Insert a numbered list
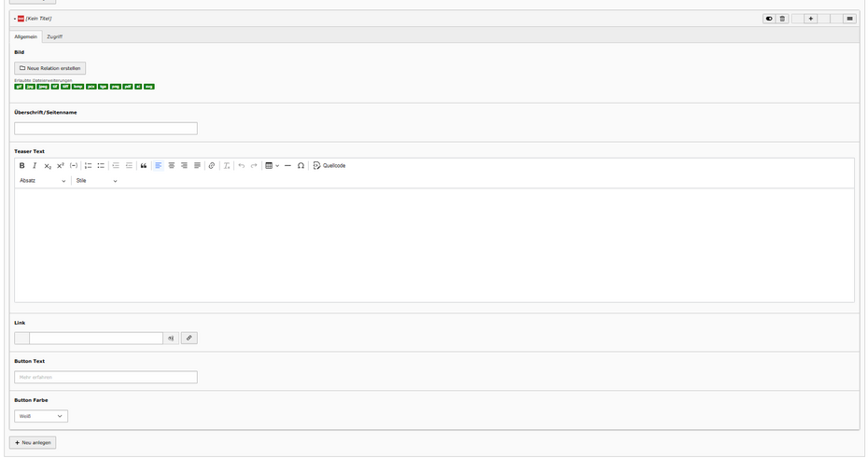This screenshot has height=458, width=868. (x=88, y=166)
